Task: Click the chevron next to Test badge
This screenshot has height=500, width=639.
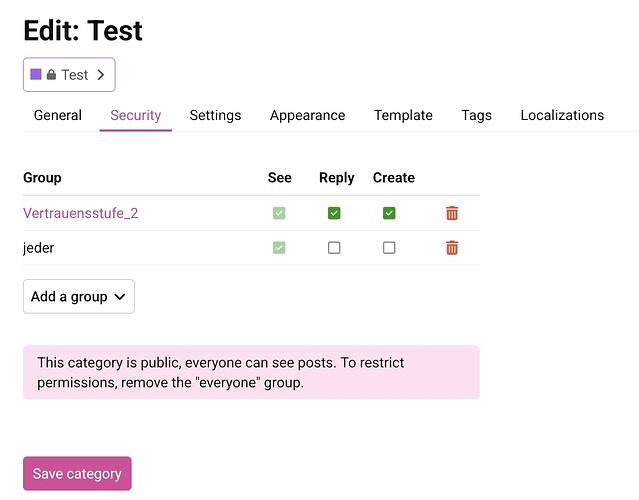Action: 101,75
